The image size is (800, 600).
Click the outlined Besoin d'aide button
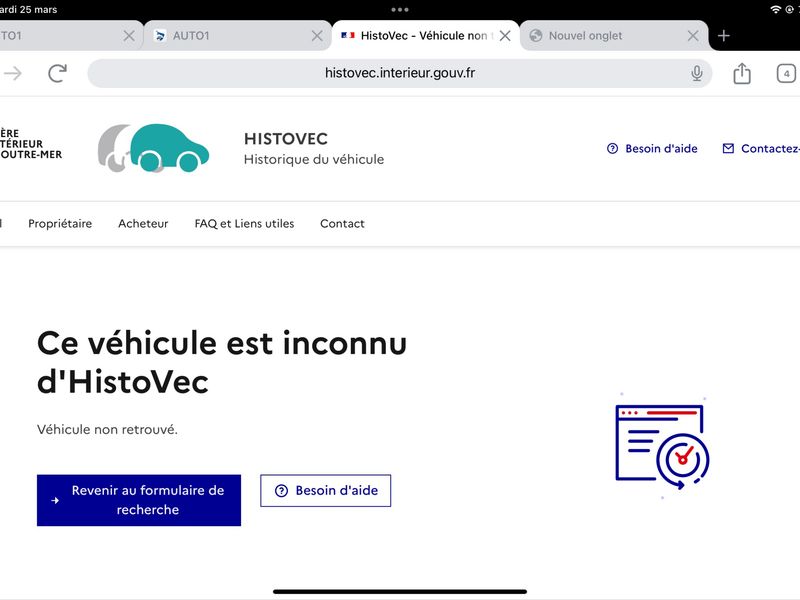click(326, 490)
